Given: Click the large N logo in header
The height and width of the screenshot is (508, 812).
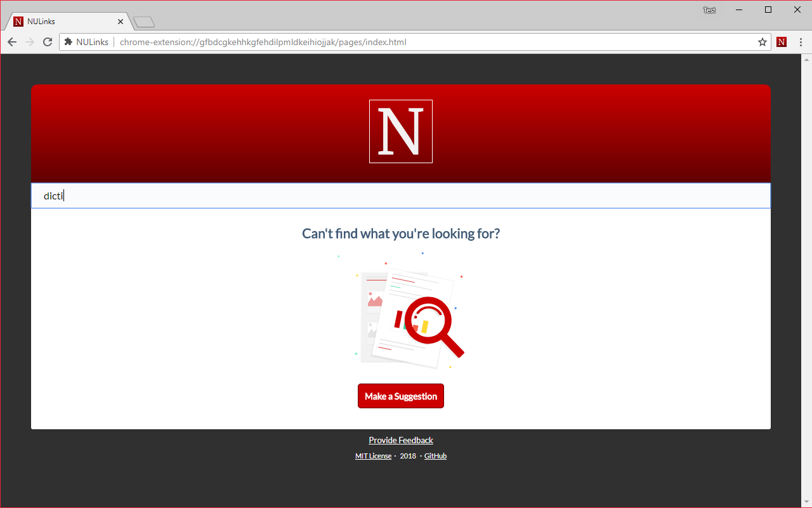Looking at the screenshot, I should click(x=401, y=131).
